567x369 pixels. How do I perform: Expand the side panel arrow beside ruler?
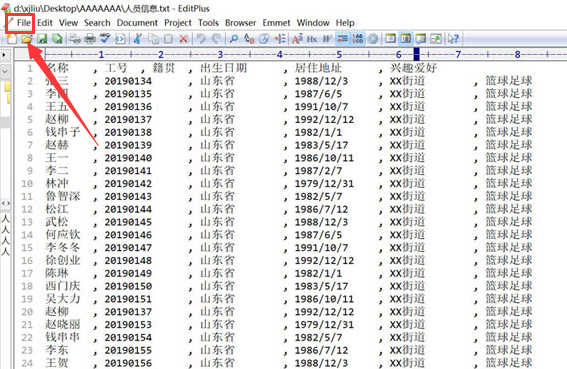click(4, 55)
